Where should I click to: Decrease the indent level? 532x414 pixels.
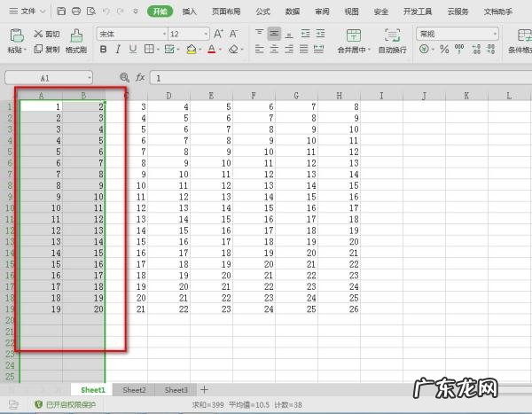305,34
